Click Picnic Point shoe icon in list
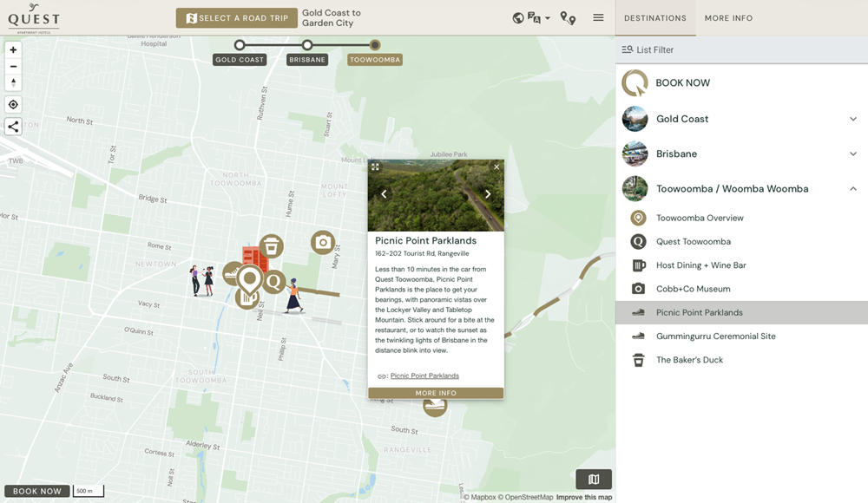The height and width of the screenshot is (503, 868). [x=638, y=313]
